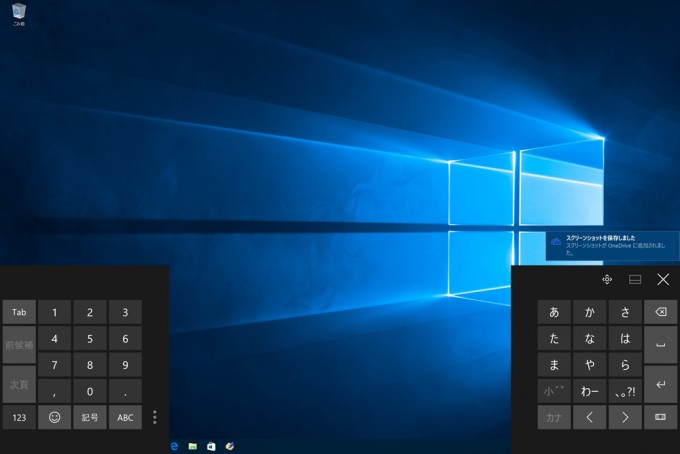This screenshot has height=454, width=680.
Task: Tap the Enter return key
Action: pyautogui.click(x=660, y=385)
